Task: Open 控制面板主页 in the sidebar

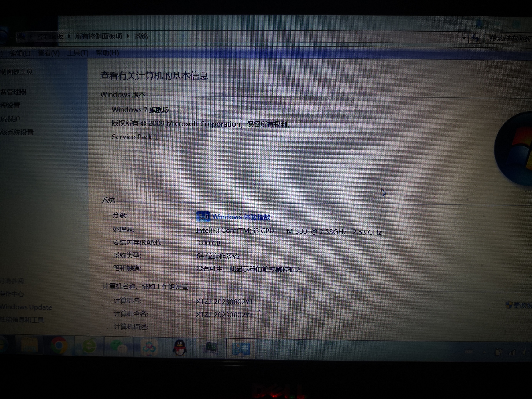Action: [x=16, y=72]
